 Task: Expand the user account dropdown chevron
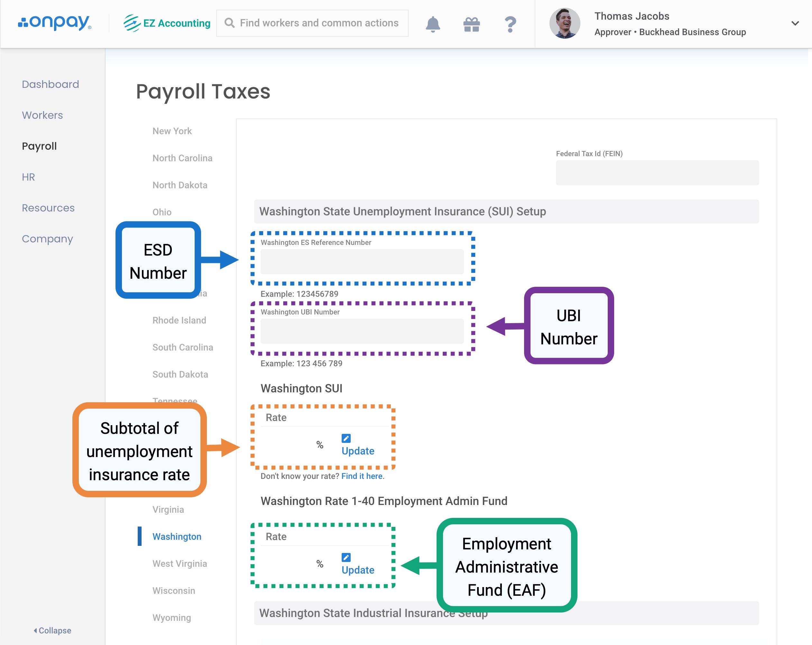795,23
